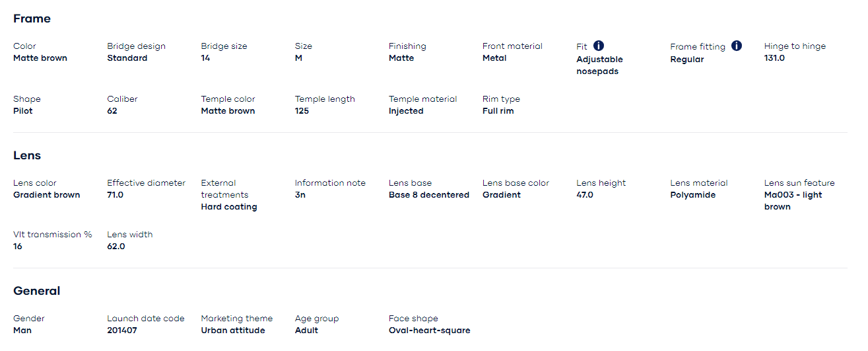The image size is (868, 351).
Task: Click the Adjustable nosepads fit value
Action: 599,65
